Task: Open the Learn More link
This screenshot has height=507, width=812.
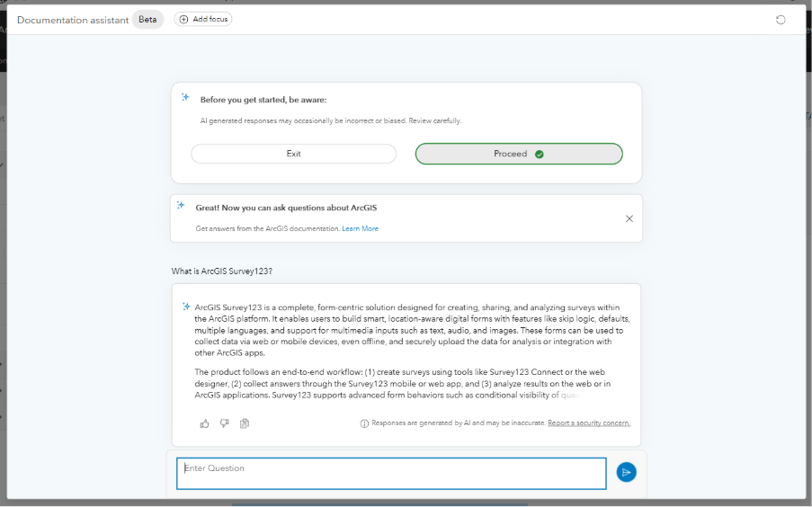Action: point(360,229)
